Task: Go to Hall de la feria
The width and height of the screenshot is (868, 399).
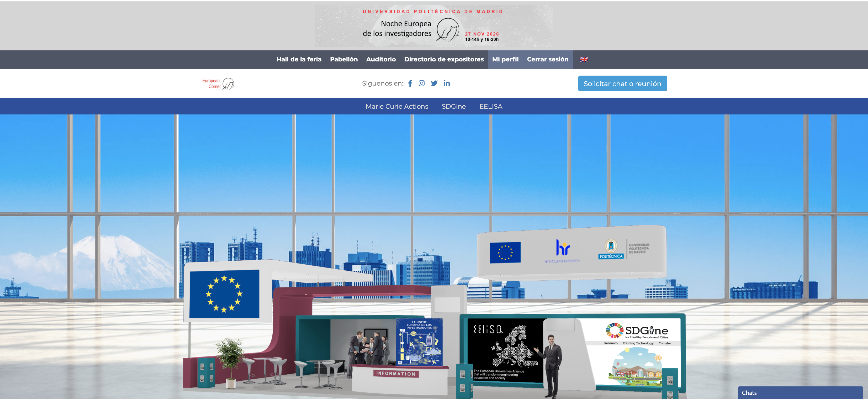Action: (x=299, y=59)
